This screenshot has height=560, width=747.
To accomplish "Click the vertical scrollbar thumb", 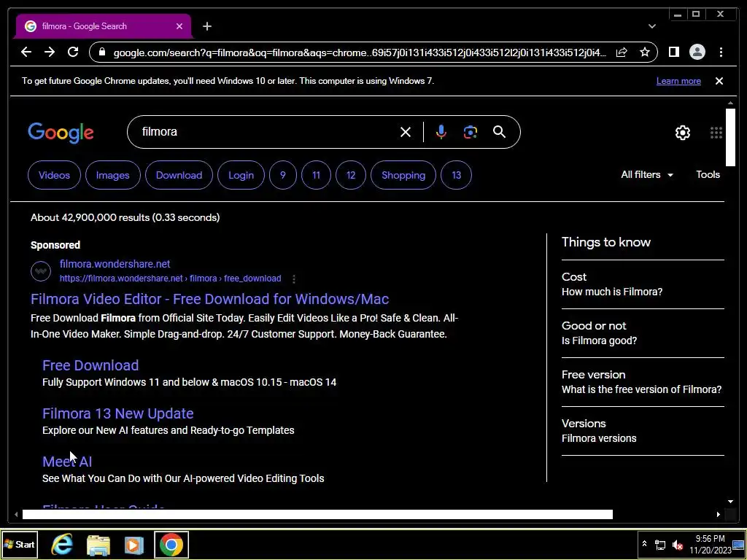I will click(730, 137).
